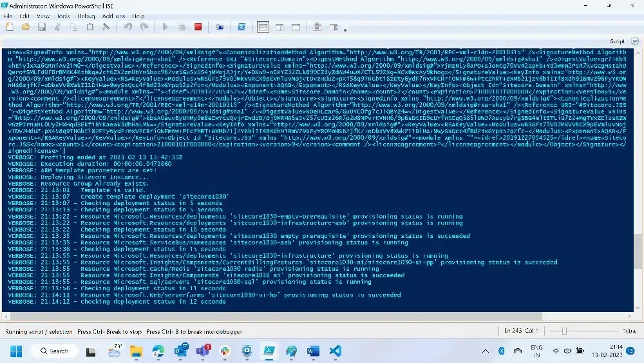Image resolution: width=644 pixels, height=363 pixels.
Task: Click 'Profiling ended at' verbose line
Action: tap(95, 157)
